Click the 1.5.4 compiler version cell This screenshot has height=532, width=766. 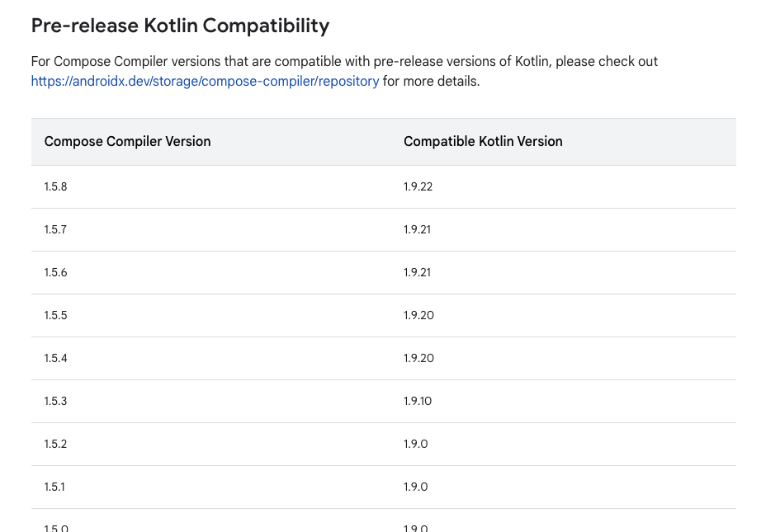[x=55, y=358]
